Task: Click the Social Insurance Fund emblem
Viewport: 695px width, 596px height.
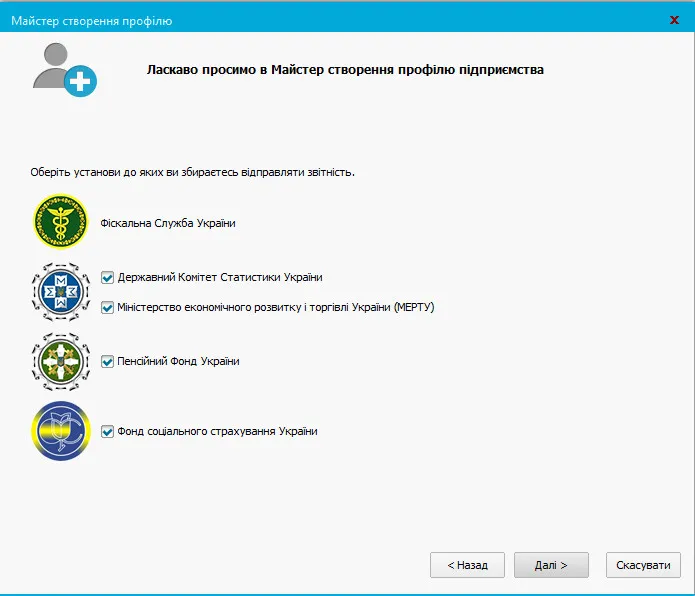Action: coord(61,431)
